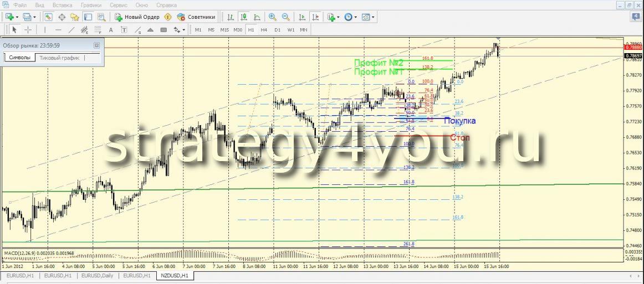
Task: Pick the text label tool
Action: 111,30
